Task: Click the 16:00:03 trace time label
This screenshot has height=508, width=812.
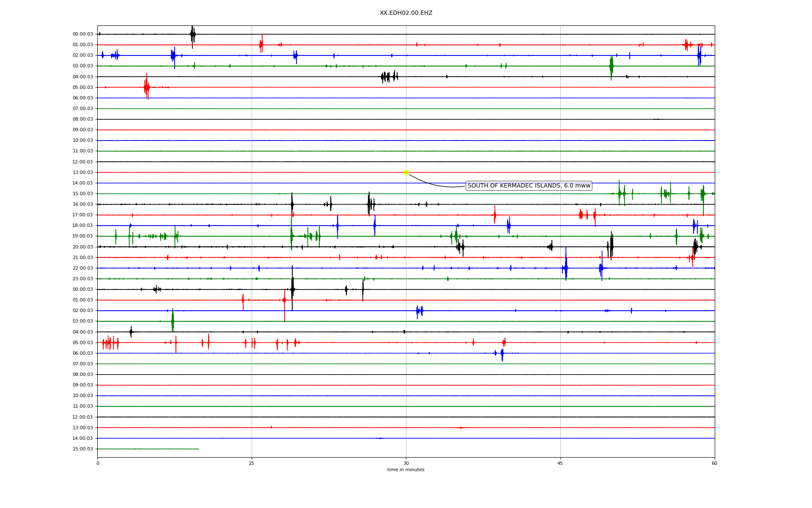Action: (x=82, y=204)
